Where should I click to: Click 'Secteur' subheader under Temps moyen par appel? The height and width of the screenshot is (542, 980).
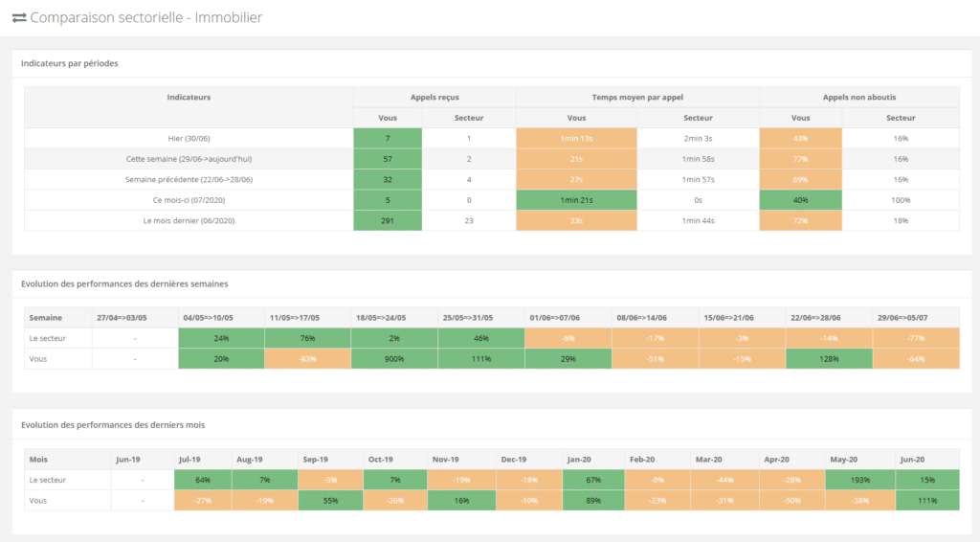click(698, 118)
